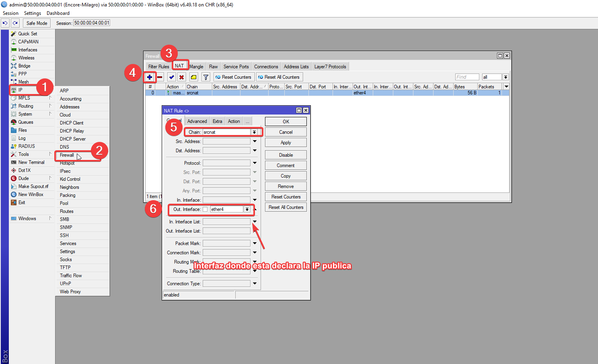Click the yellow comment note icon
This screenshot has height=364, width=598.
(x=194, y=77)
